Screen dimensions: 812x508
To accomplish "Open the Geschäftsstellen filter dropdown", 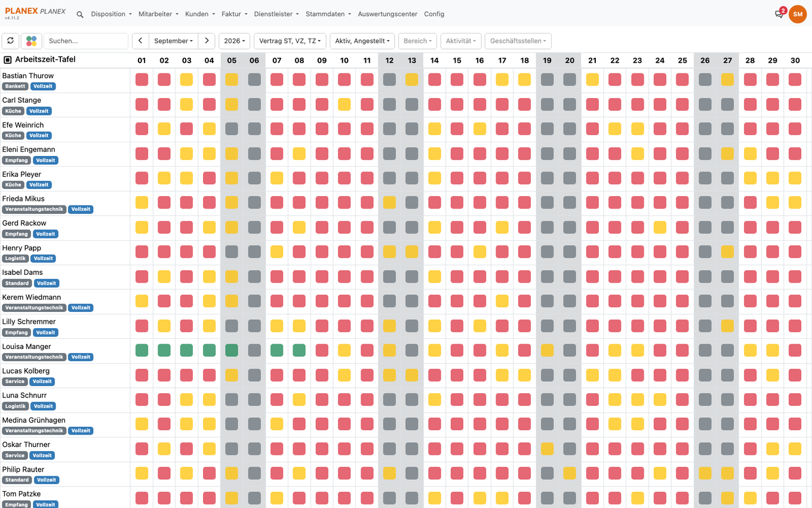I will [518, 41].
